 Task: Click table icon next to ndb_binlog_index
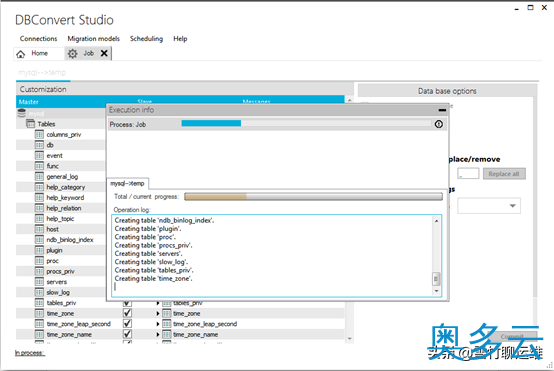click(39, 240)
